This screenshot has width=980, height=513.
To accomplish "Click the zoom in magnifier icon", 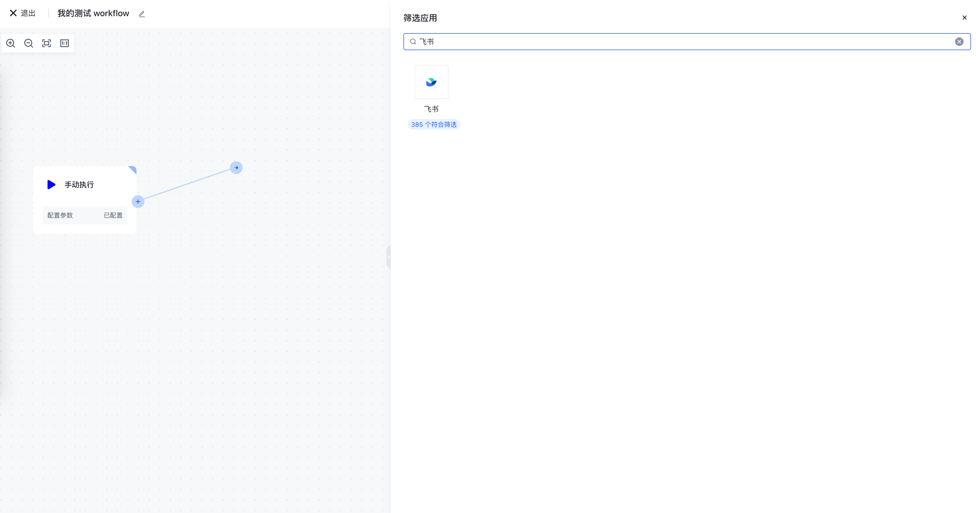I will click(11, 43).
